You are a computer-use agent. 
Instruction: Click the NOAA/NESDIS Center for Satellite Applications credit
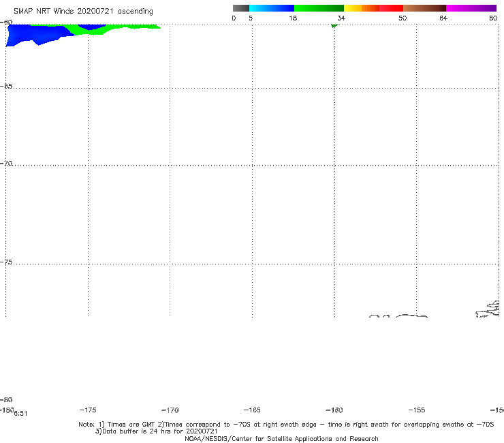coord(281,438)
